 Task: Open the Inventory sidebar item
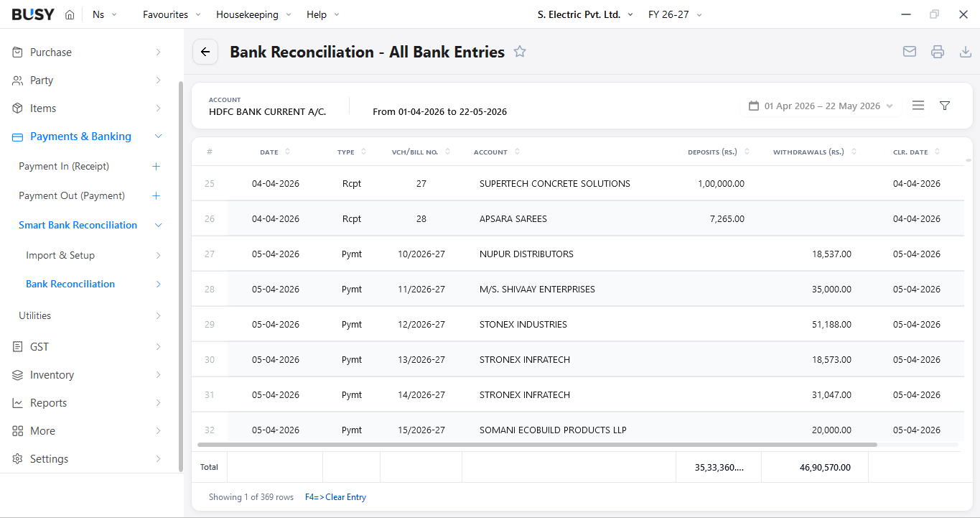[x=52, y=375]
